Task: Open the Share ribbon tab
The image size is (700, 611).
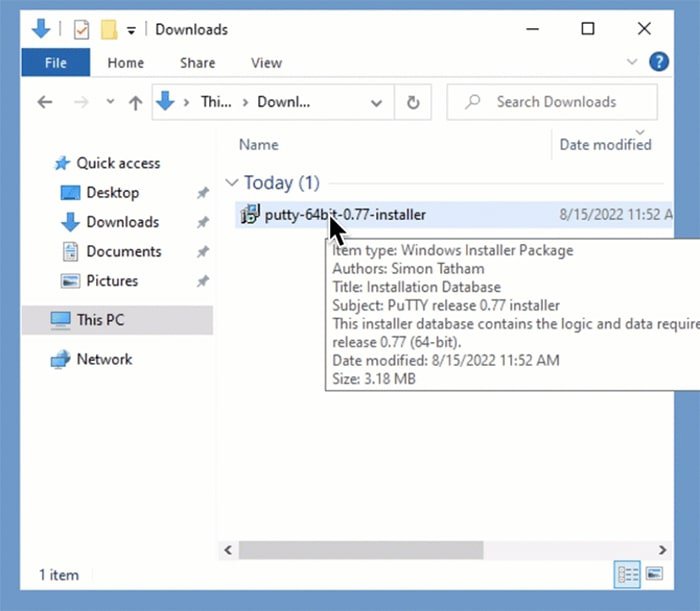Action: pos(197,62)
